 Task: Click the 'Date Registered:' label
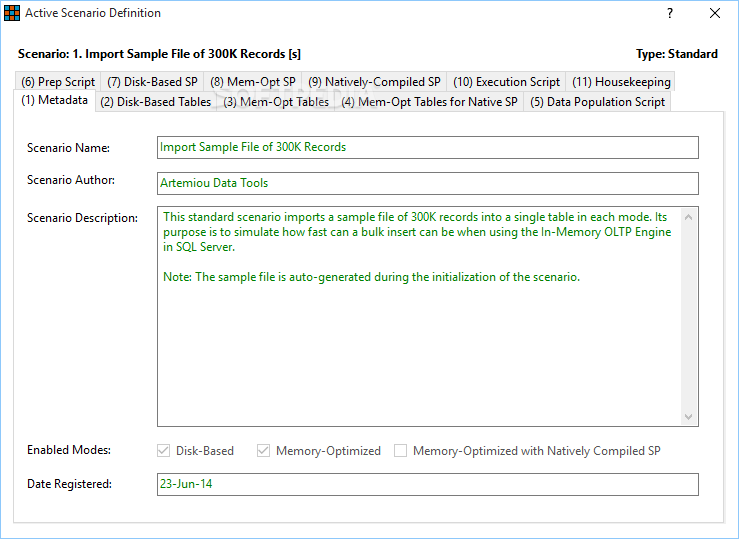tap(69, 484)
